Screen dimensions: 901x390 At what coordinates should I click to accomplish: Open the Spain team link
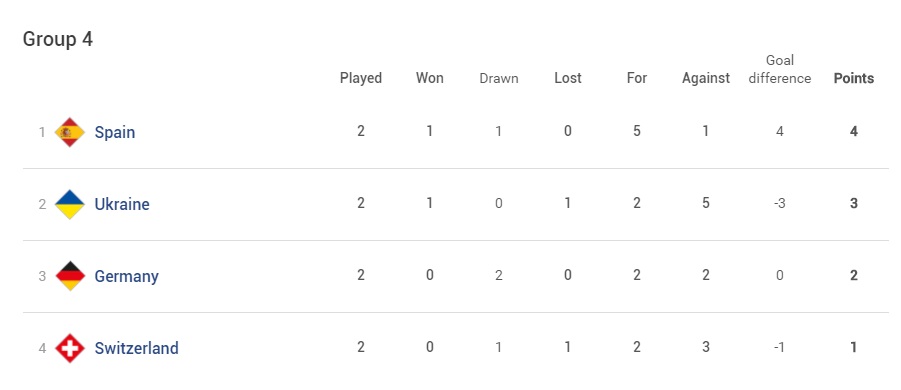[x=115, y=132]
